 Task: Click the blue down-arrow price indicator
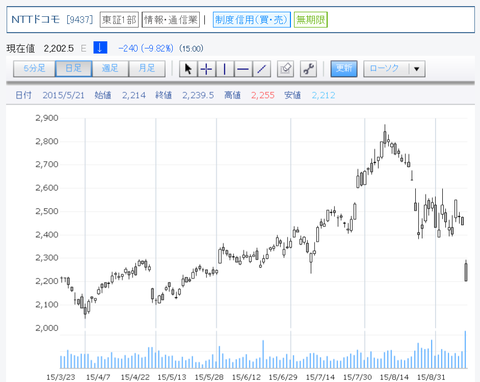100,47
